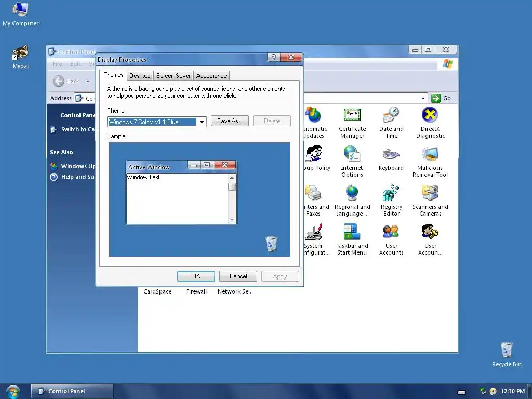This screenshot has width=532, height=399.
Task: Click the Apply button
Action: coord(280,276)
